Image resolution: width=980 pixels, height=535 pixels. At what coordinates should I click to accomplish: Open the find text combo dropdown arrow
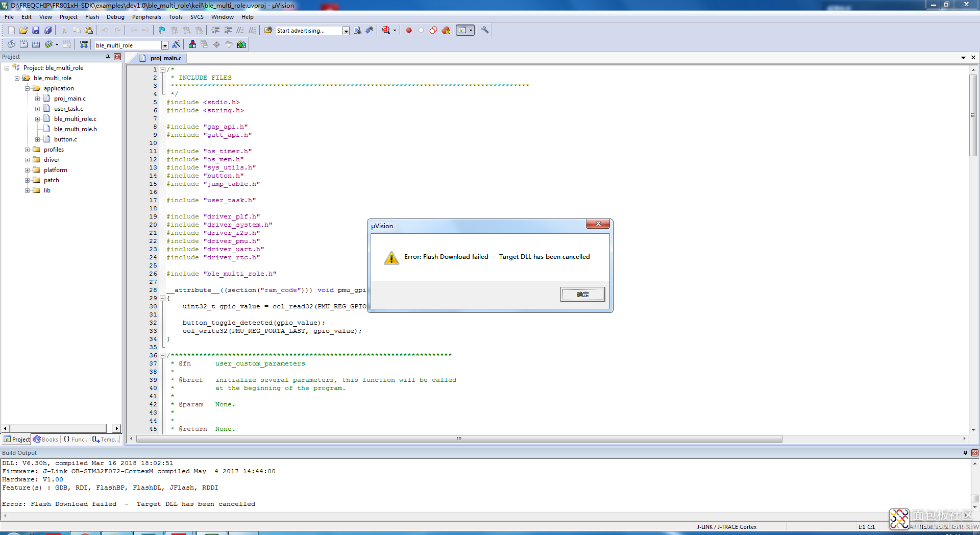346,31
